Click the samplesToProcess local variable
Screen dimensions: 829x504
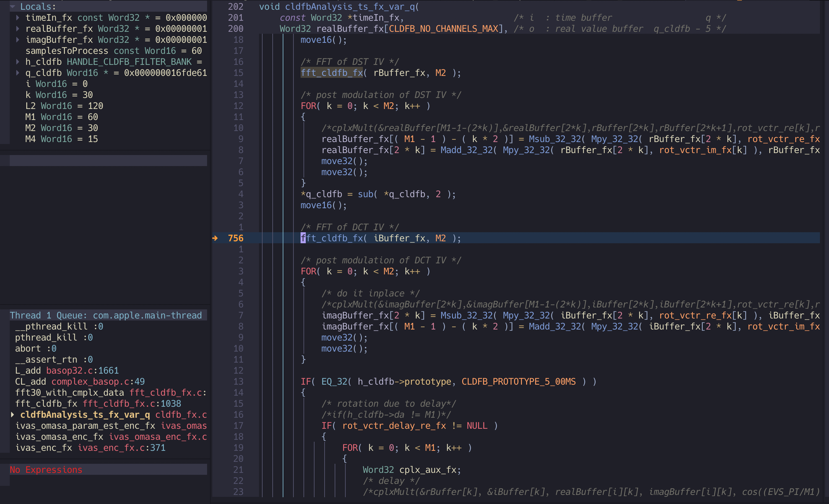pyautogui.click(x=67, y=51)
